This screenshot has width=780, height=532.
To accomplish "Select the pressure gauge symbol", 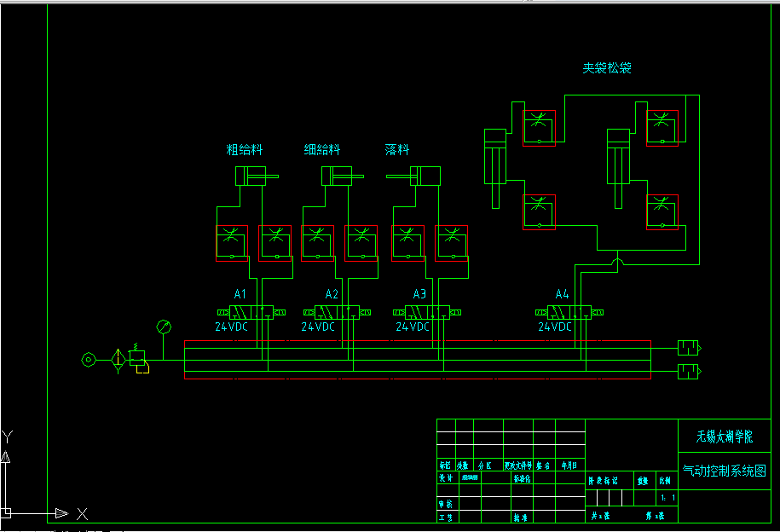I will point(164,327).
